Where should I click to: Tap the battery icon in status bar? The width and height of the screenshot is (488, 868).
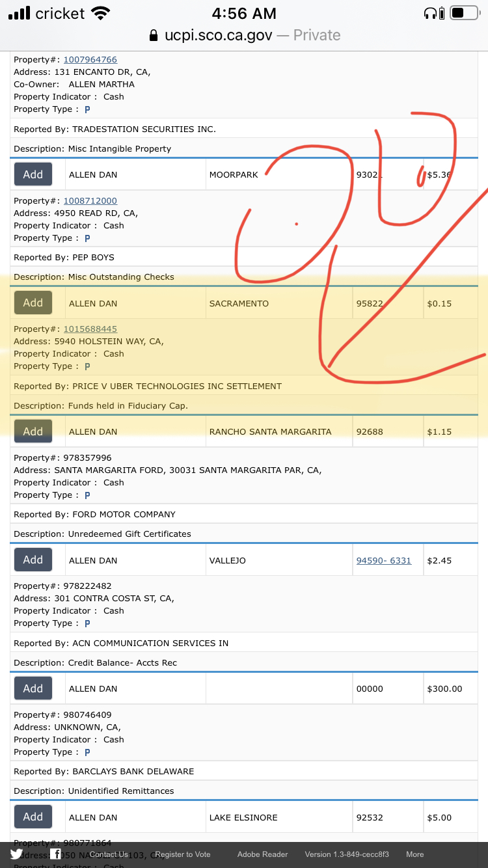[465, 12]
